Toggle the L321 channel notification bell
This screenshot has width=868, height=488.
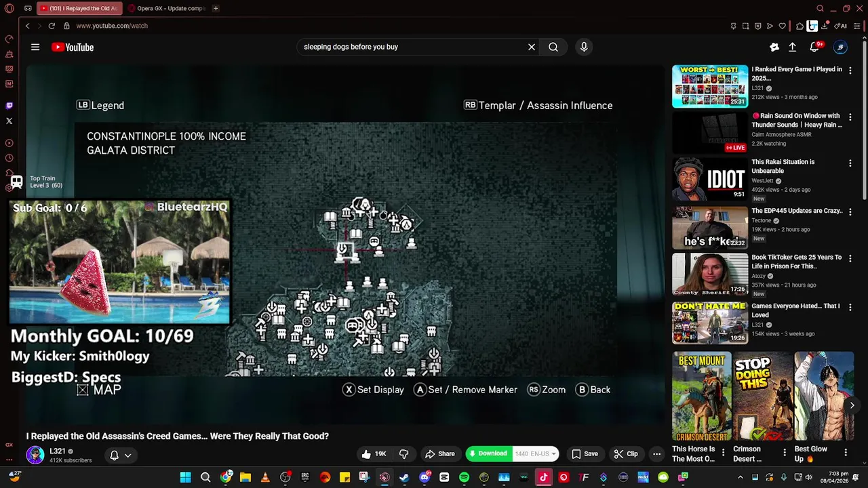(114, 455)
